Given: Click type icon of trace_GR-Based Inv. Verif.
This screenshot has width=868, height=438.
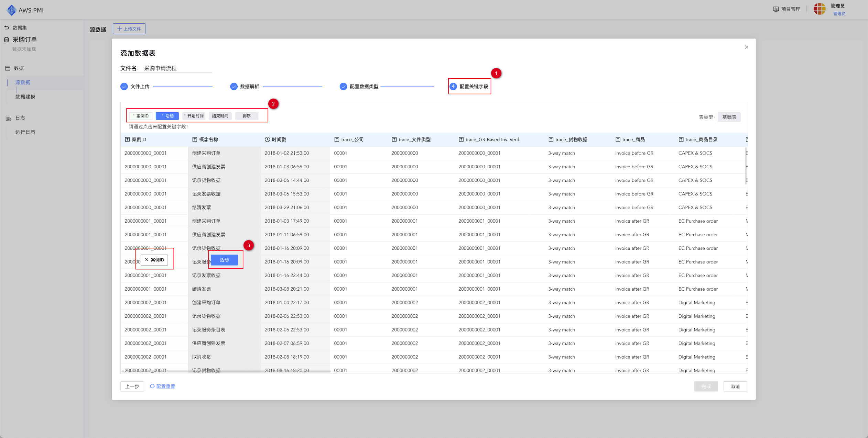Looking at the screenshot, I should click(x=461, y=139).
